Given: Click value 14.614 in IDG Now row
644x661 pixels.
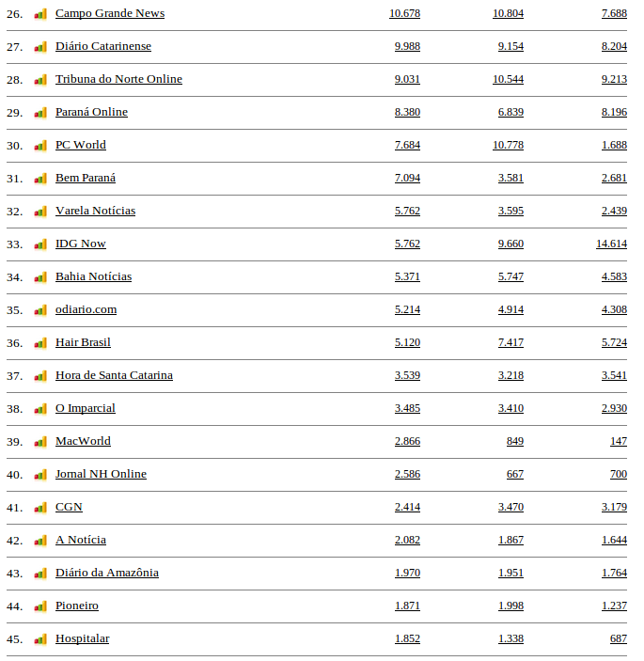Looking at the screenshot, I should pyautogui.click(x=611, y=244).
